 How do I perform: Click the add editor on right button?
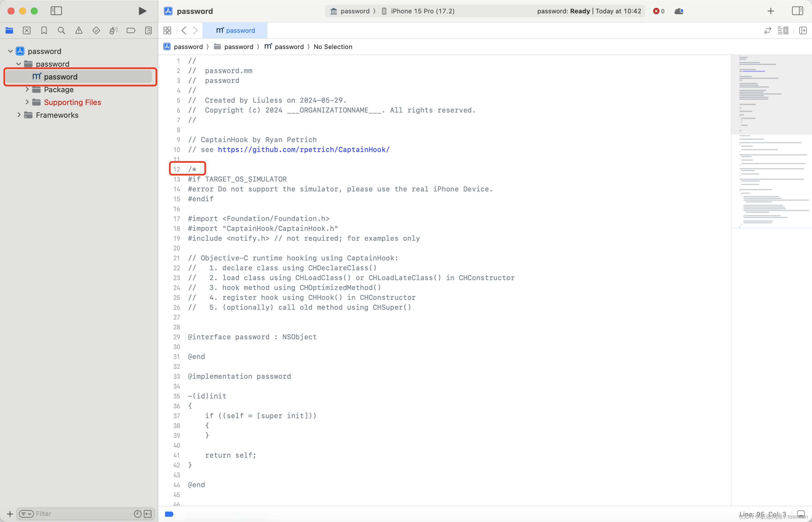tap(802, 30)
